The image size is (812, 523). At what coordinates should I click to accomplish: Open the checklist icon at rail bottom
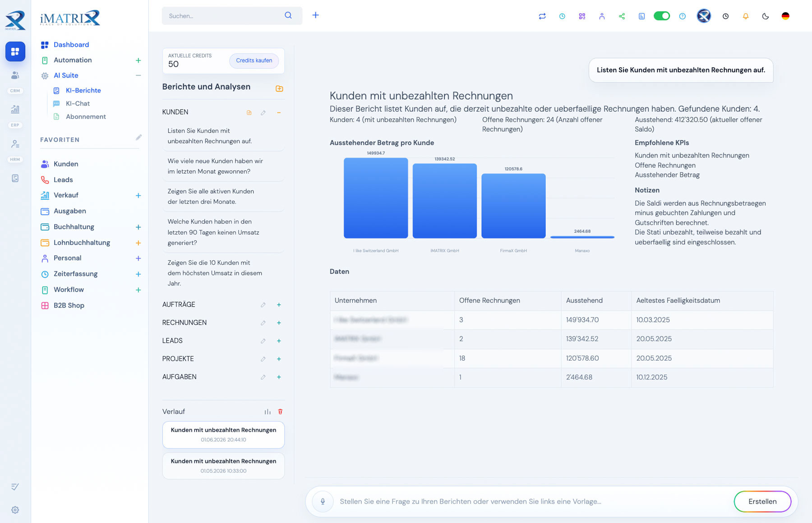coord(15,487)
